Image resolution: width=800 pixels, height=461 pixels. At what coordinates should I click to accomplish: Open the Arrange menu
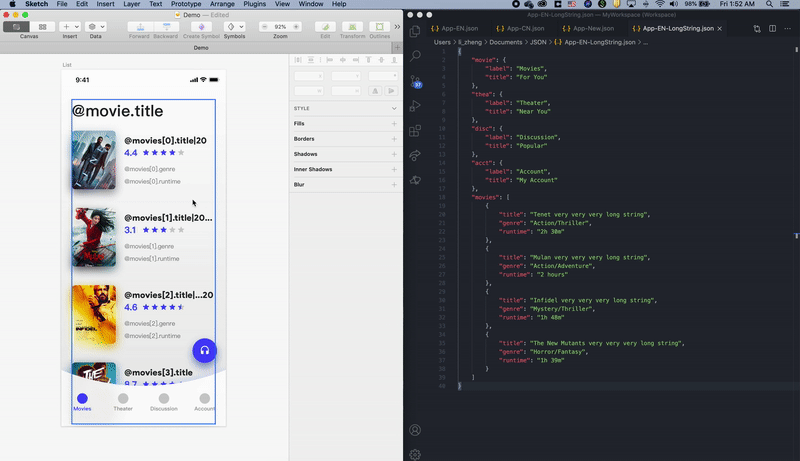pos(222,4)
